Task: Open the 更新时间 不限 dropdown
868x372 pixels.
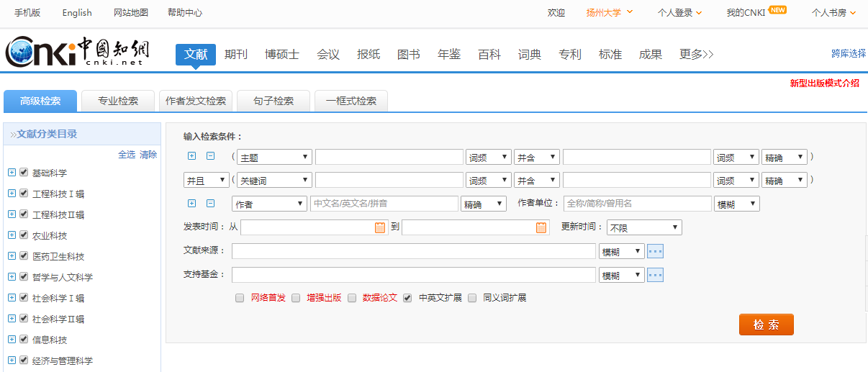Action: tap(644, 227)
